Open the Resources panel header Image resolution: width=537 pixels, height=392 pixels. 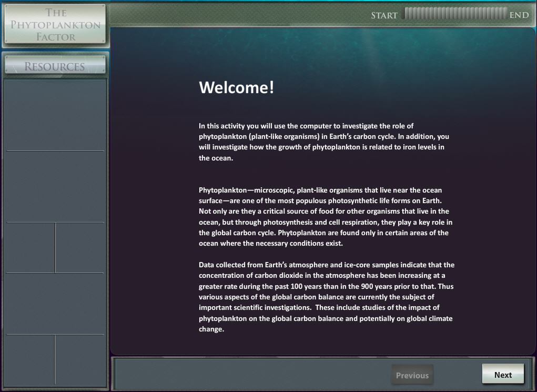55,65
